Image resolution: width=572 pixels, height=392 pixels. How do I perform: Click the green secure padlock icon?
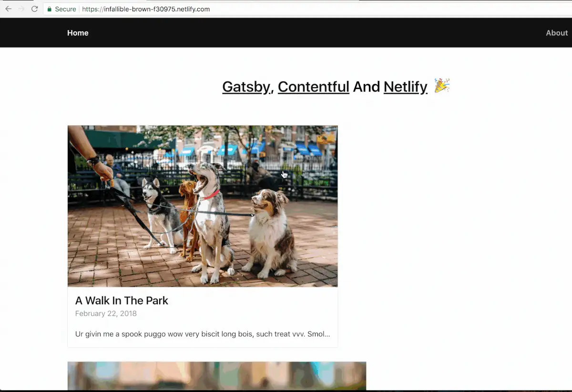click(50, 9)
